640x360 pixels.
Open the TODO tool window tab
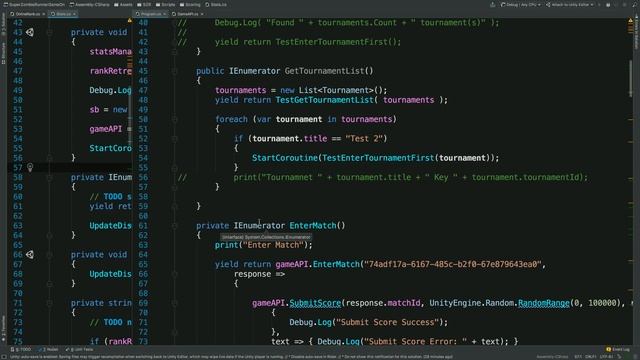pyautogui.click(x=21, y=349)
